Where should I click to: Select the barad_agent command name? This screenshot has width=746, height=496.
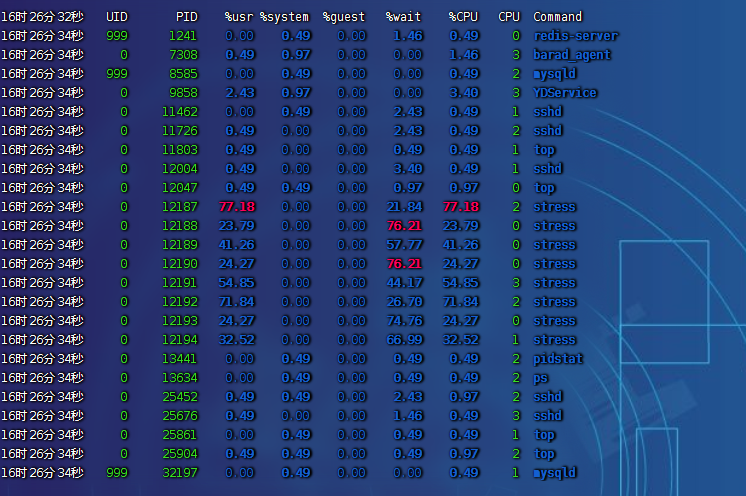pos(572,55)
